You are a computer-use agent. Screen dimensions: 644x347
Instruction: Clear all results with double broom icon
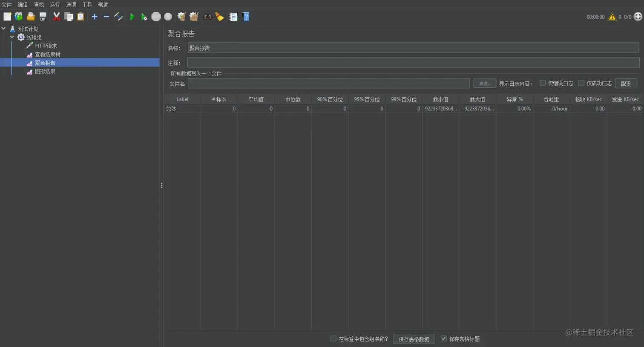[x=194, y=17]
